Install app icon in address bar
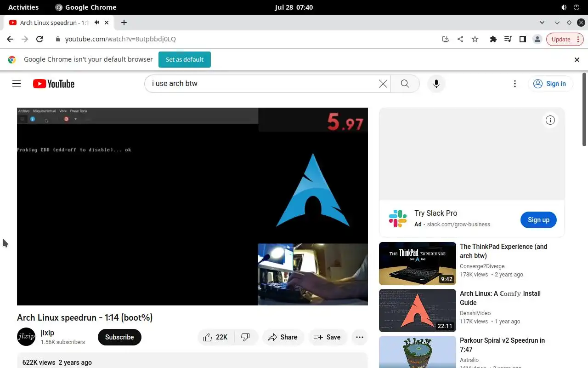 coord(445,39)
